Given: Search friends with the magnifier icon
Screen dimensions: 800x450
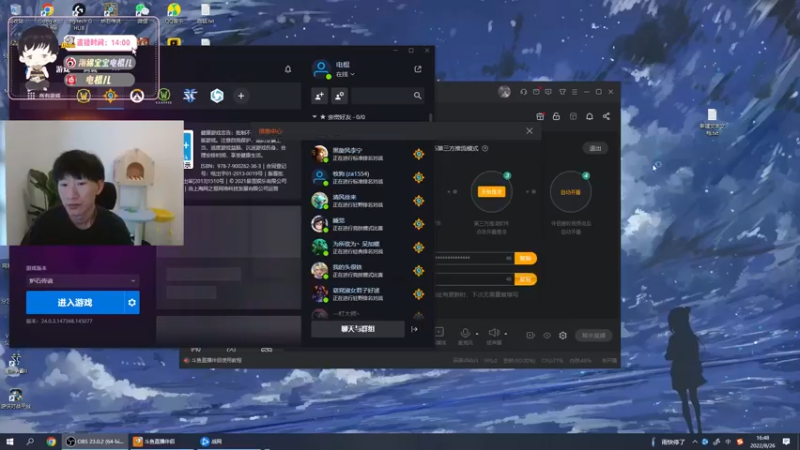Looking at the screenshot, I should click(x=417, y=95).
